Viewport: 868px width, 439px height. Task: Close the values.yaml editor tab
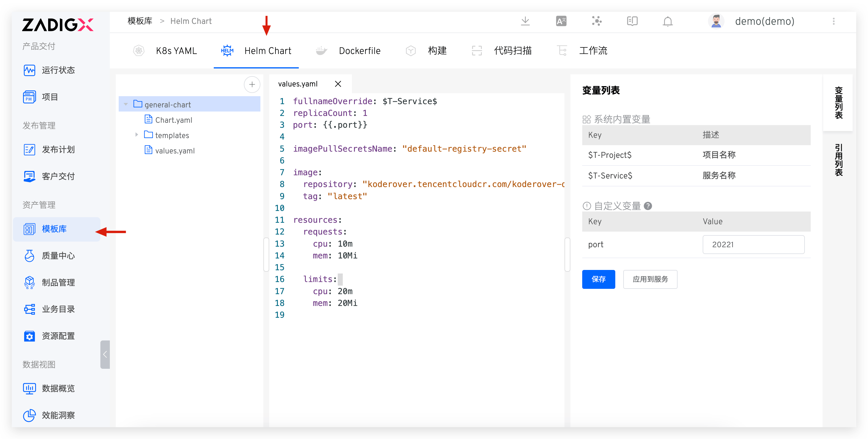coord(338,84)
